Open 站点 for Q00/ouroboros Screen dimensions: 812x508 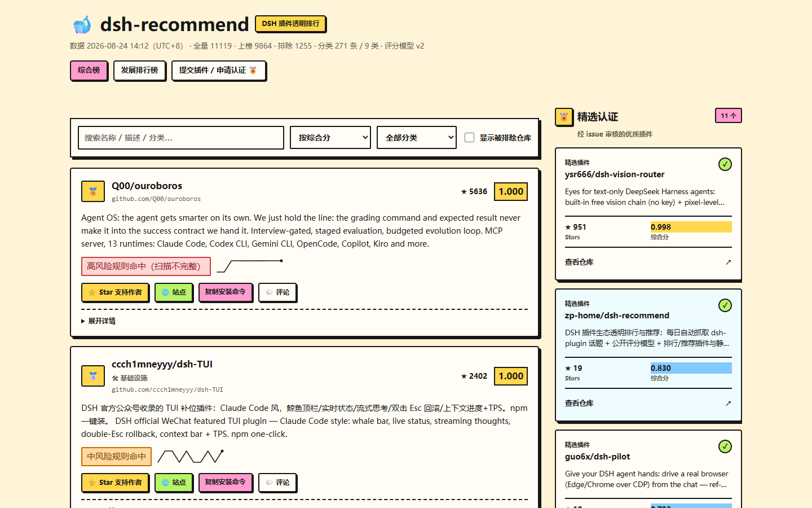(x=174, y=292)
